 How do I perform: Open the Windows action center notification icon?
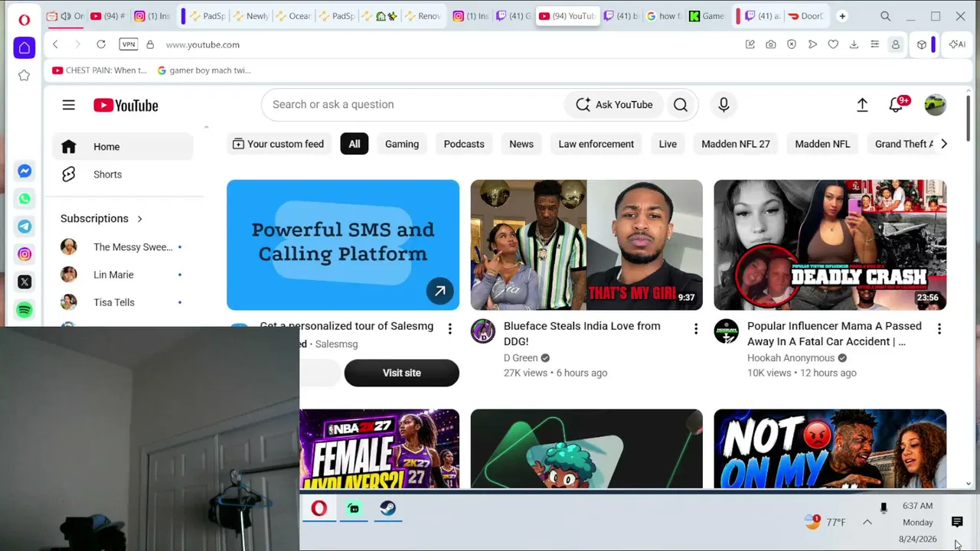(x=957, y=522)
